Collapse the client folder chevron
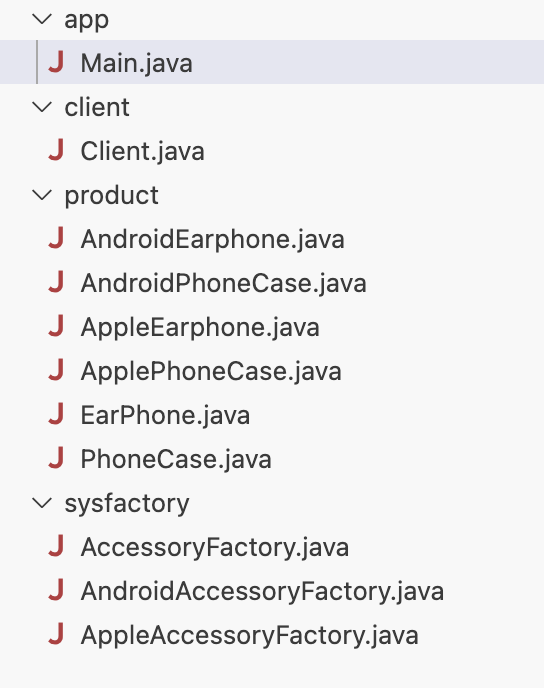This screenshot has height=688, width=544. [x=43, y=107]
